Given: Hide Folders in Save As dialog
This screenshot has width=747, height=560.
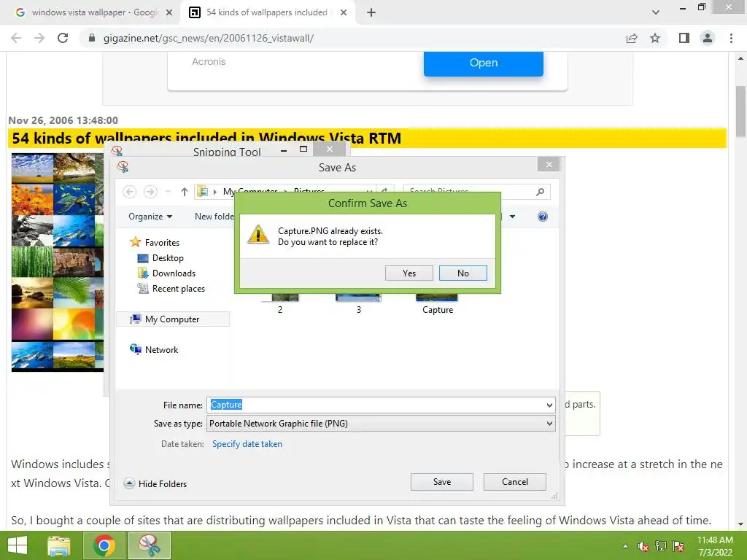Looking at the screenshot, I should (x=156, y=484).
